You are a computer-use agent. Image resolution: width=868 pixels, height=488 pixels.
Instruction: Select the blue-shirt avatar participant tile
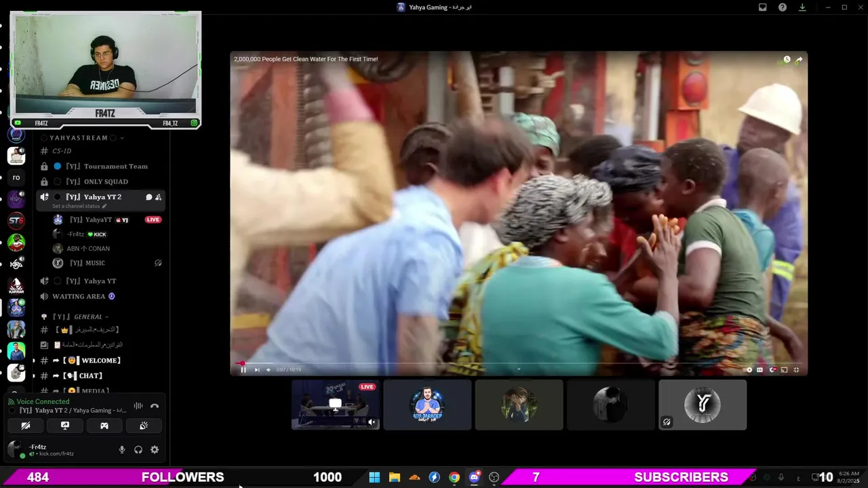coord(427,405)
